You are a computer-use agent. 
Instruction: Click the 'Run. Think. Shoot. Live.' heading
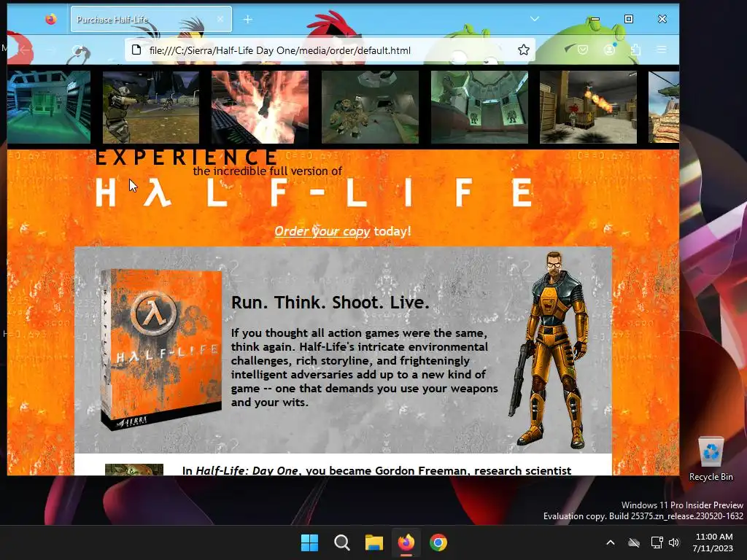tap(330, 303)
